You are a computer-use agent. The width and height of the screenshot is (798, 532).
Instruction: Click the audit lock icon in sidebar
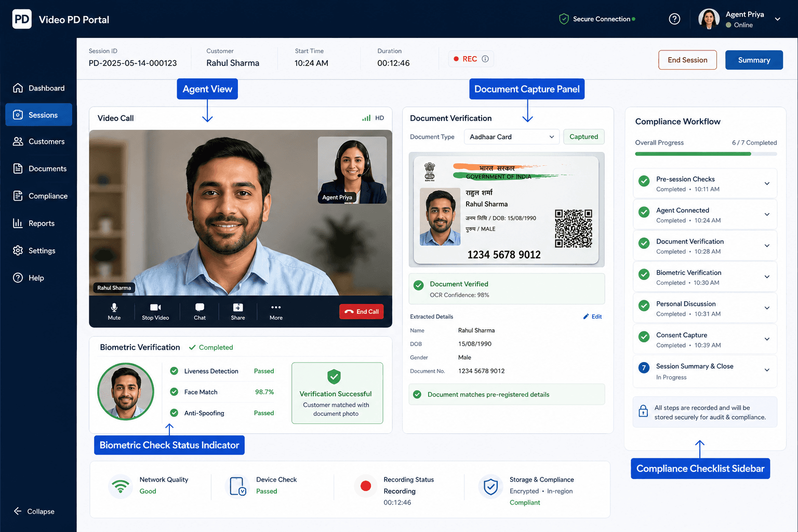[643, 411]
